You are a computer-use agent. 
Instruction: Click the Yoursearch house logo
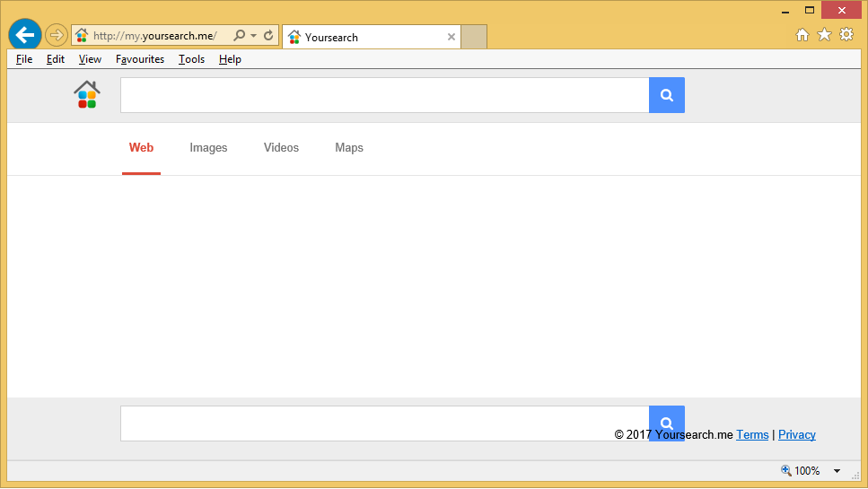tap(87, 94)
